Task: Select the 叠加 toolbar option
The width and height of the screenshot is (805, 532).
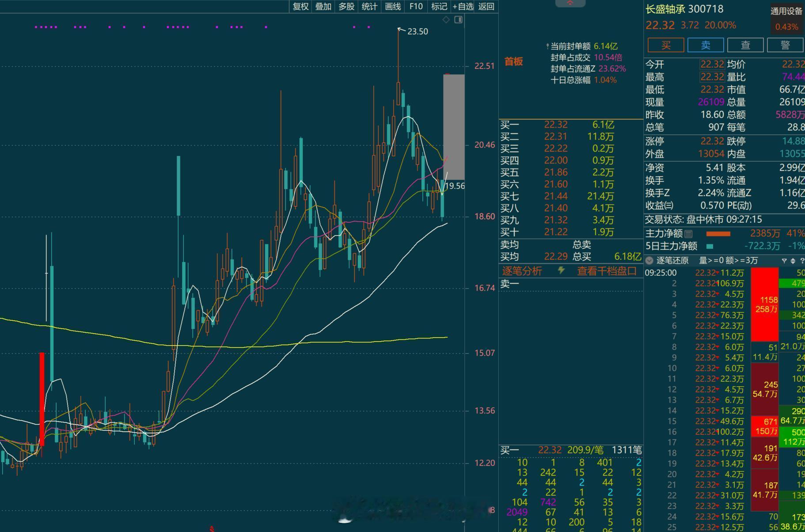Action: (x=323, y=6)
